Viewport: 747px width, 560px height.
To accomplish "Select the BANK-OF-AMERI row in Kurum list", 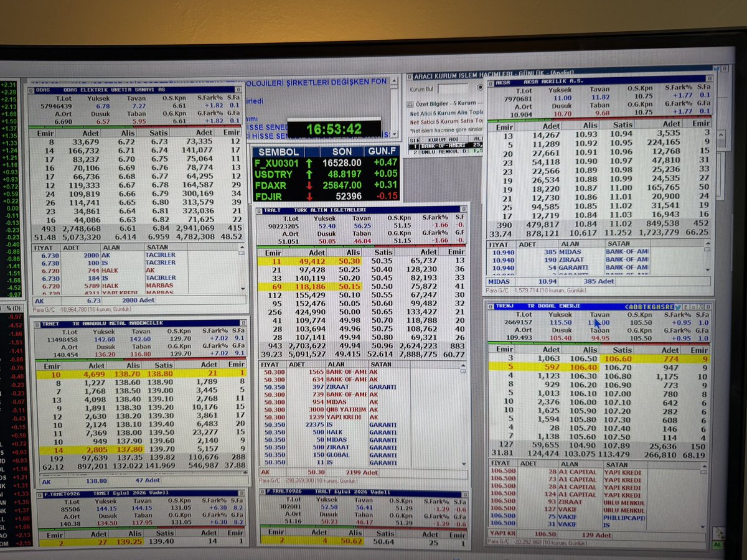I will (x=446, y=146).
